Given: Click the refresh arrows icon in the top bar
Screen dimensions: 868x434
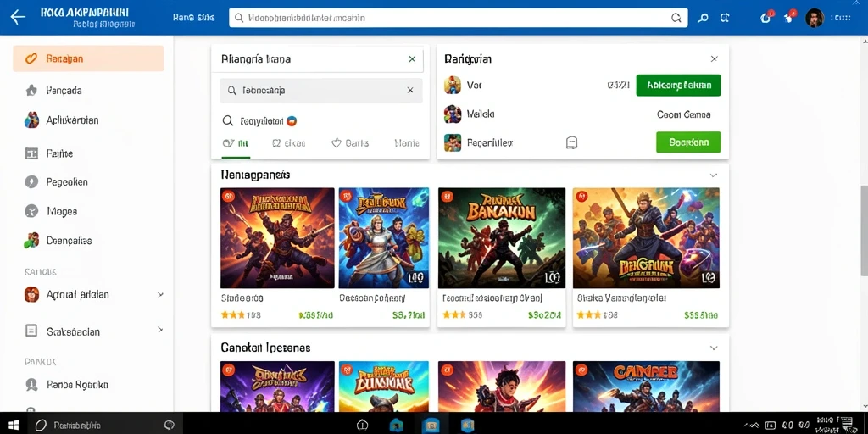Looking at the screenshot, I should pos(725,18).
